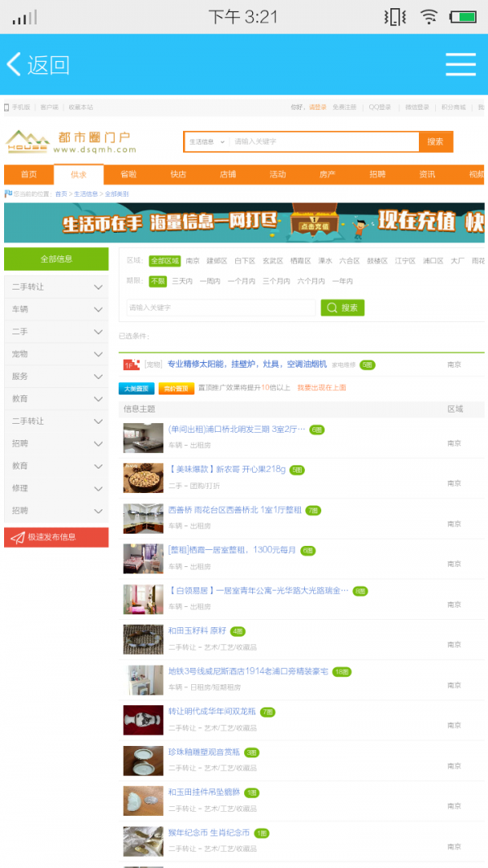
Task: Click the green 6图 badge on 浦口桥北 listing
Action: click(x=316, y=429)
